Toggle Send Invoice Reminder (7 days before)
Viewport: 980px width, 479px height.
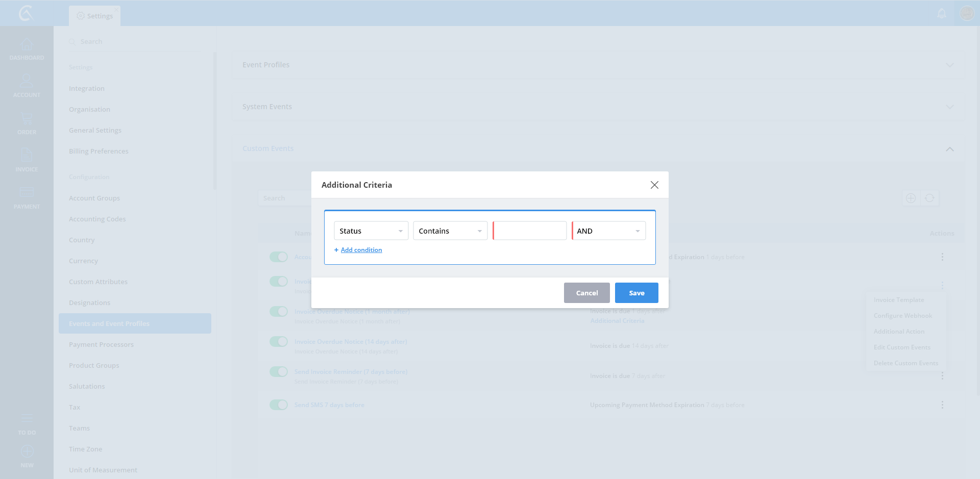point(279,372)
